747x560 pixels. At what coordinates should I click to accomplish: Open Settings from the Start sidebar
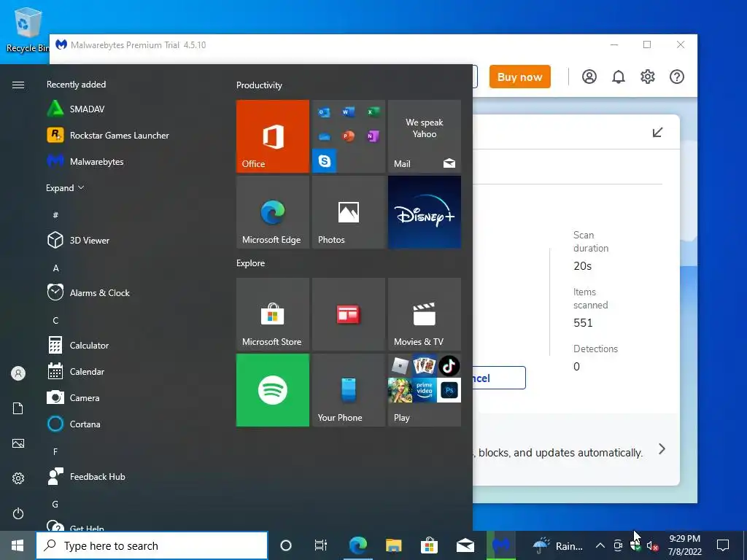pos(18,478)
